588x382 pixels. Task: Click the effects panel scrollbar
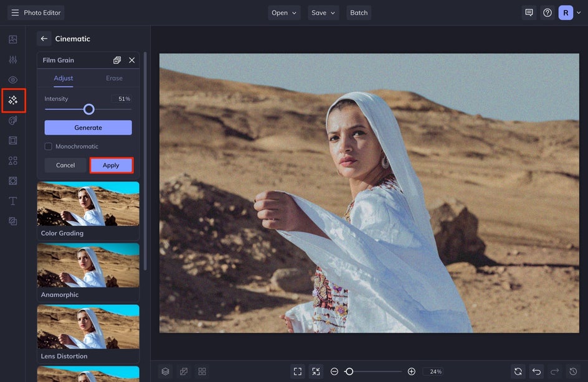pyautogui.click(x=145, y=161)
